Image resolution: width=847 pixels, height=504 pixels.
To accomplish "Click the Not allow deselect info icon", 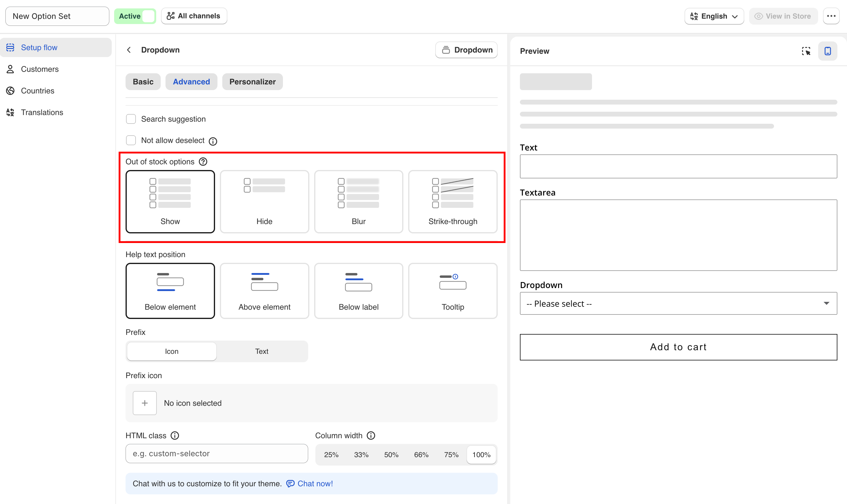I will coord(213,141).
